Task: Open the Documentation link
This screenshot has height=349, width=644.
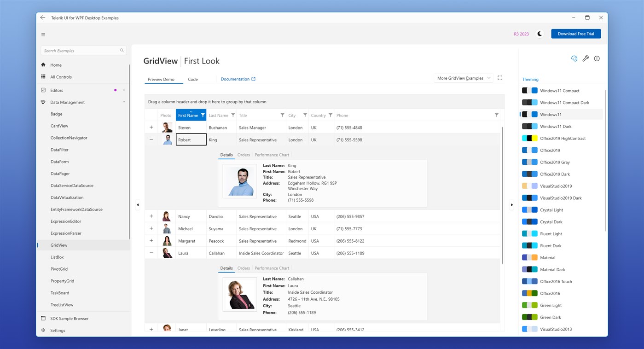Action: (236, 79)
